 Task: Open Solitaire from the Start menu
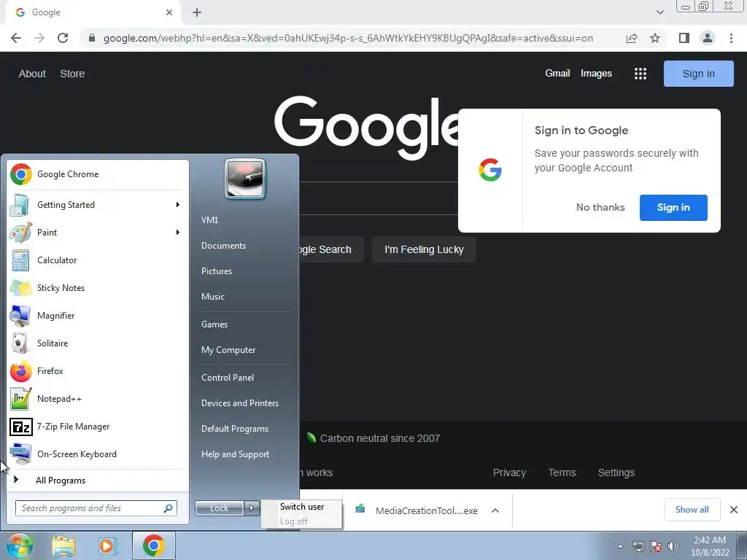point(98,343)
